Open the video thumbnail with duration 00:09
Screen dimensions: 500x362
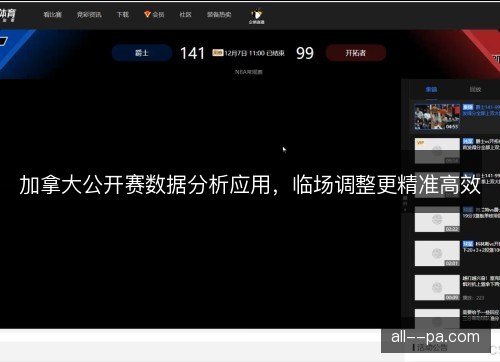point(437,288)
